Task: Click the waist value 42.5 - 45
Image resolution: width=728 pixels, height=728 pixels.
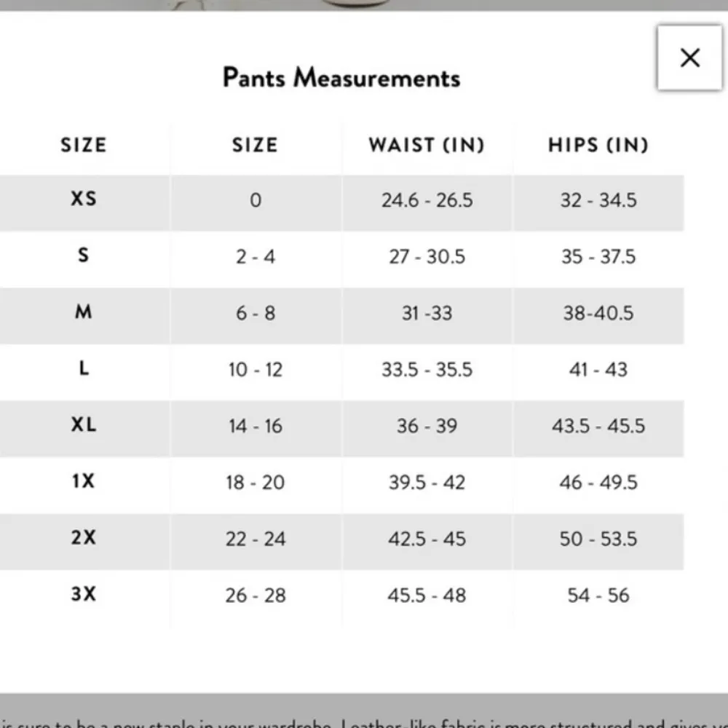Action: click(x=427, y=539)
